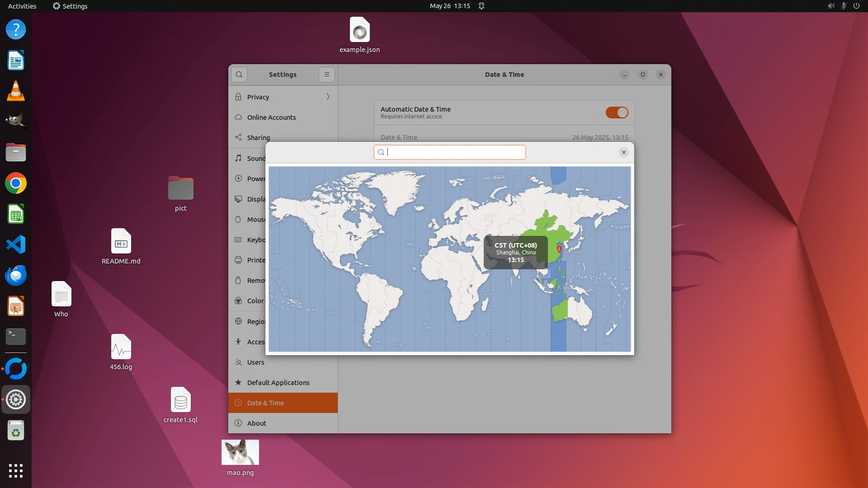This screenshot has height=488, width=868.
Task: Click the notification bell in top bar
Action: coord(481,6)
